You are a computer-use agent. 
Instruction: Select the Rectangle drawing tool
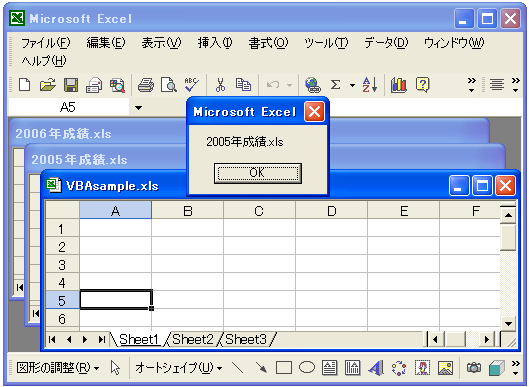[284, 368]
